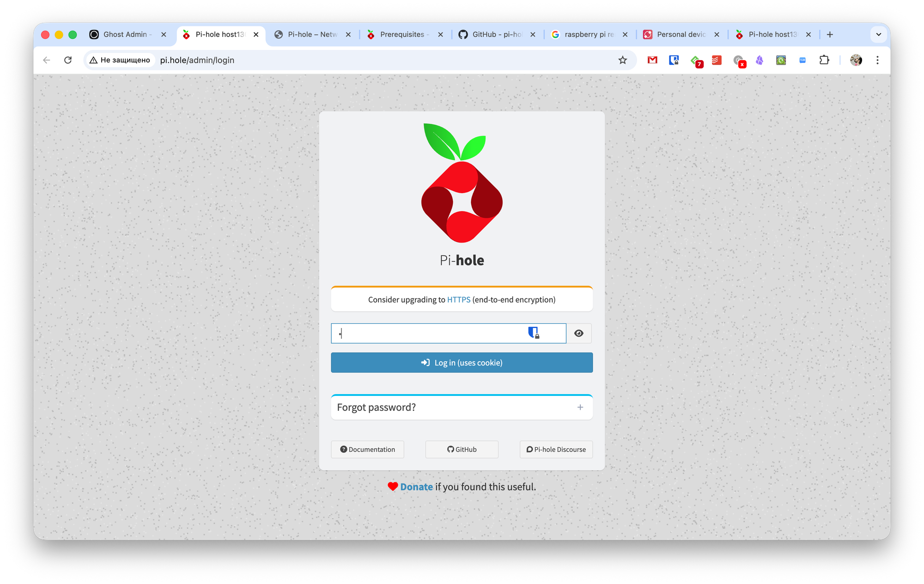Reload the Pi-hole login page
Screen dimensions: 924x584
pyautogui.click(x=68, y=60)
